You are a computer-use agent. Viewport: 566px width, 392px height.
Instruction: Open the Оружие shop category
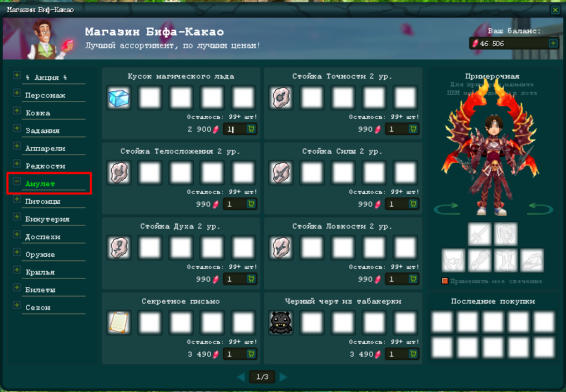click(x=40, y=255)
